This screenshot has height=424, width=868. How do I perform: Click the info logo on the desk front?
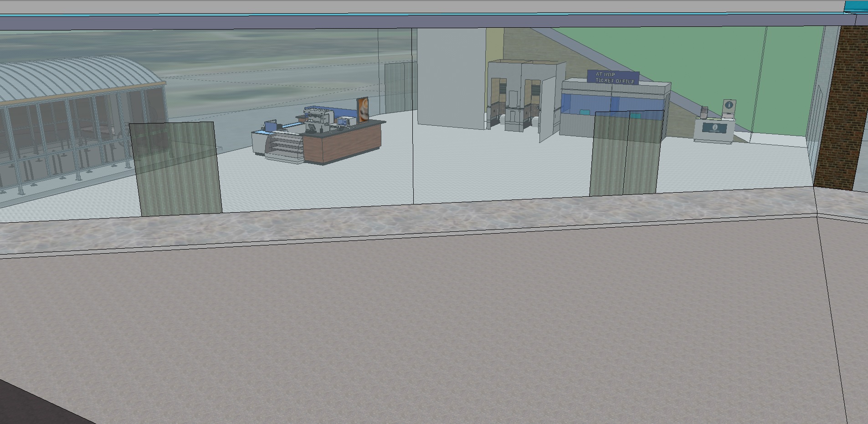coord(714,128)
